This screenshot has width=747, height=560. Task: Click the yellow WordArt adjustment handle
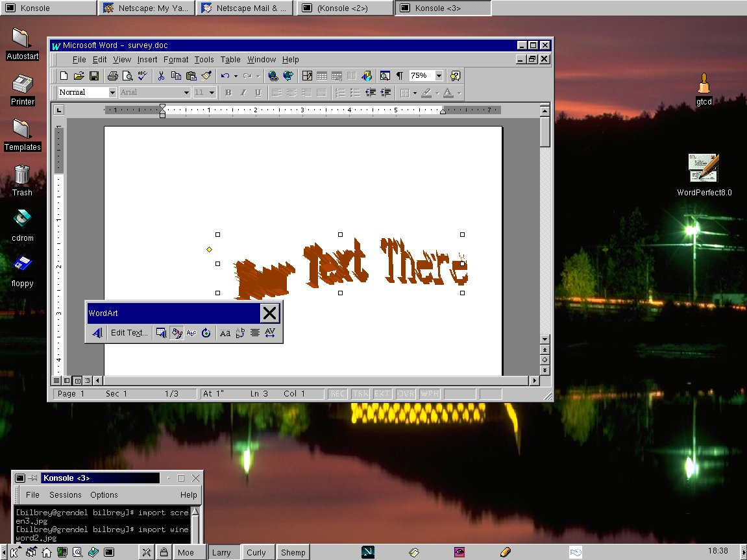tap(209, 249)
